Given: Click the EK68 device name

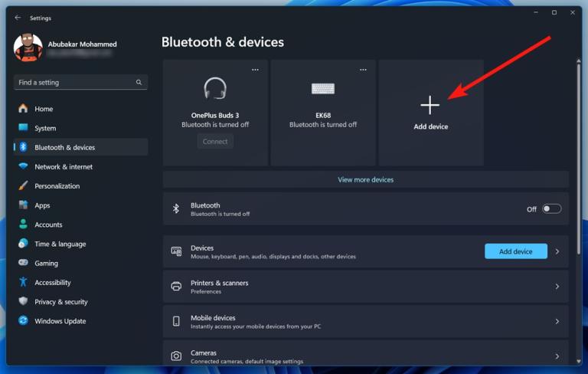Looking at the screenshot, I should click(x=323, y=115).
